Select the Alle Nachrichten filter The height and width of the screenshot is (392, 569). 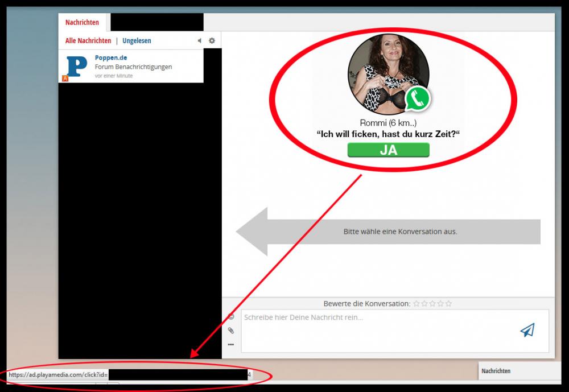coord(88,41)
